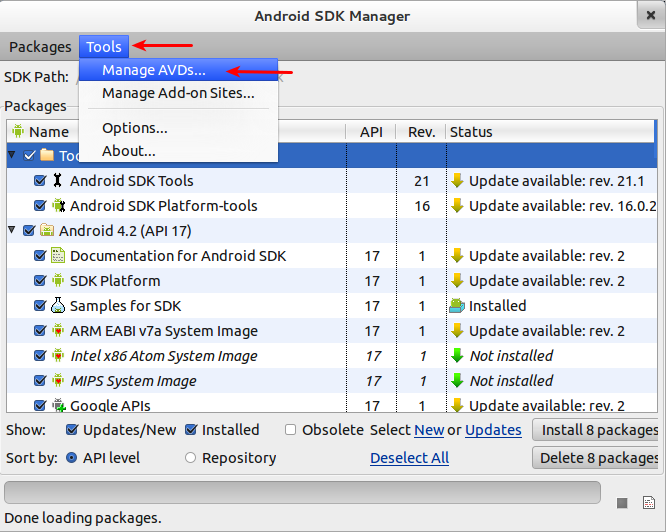This screenshot has width=668, height=532.
Task: Uncheck the Google APIs checkbox
Action: point(40,405)
